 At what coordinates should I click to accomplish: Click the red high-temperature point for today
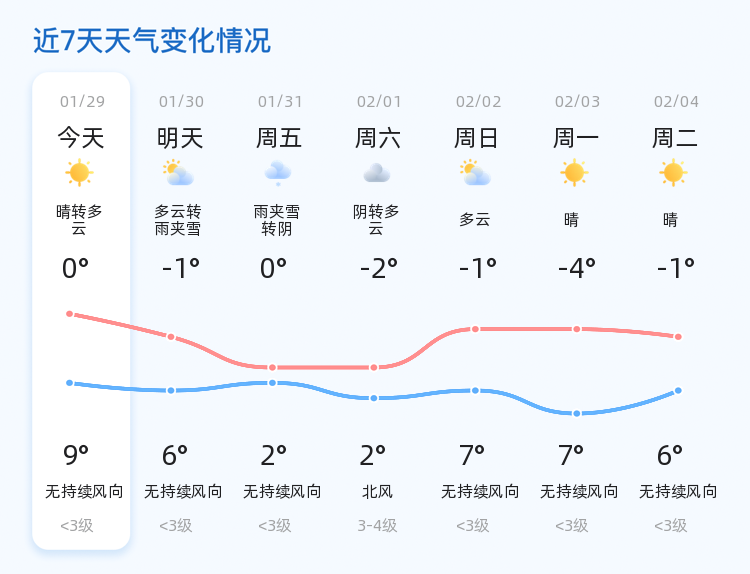[x=69, y=314]
